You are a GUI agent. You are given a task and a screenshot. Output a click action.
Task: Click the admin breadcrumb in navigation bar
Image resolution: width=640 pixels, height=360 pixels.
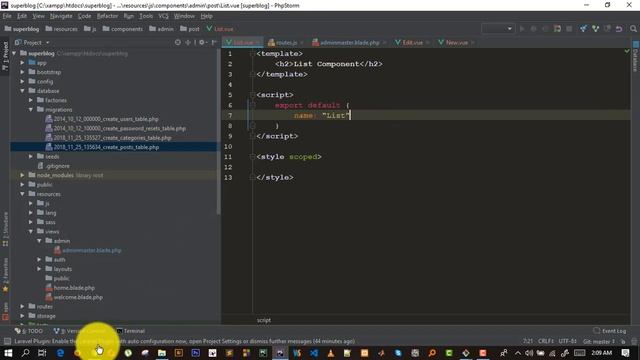coord(161,29)
